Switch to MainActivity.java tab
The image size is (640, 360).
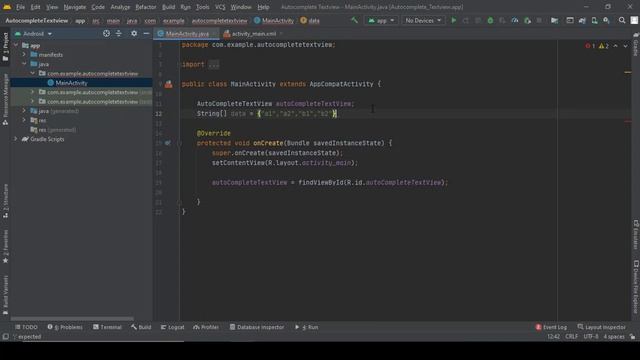187,34
